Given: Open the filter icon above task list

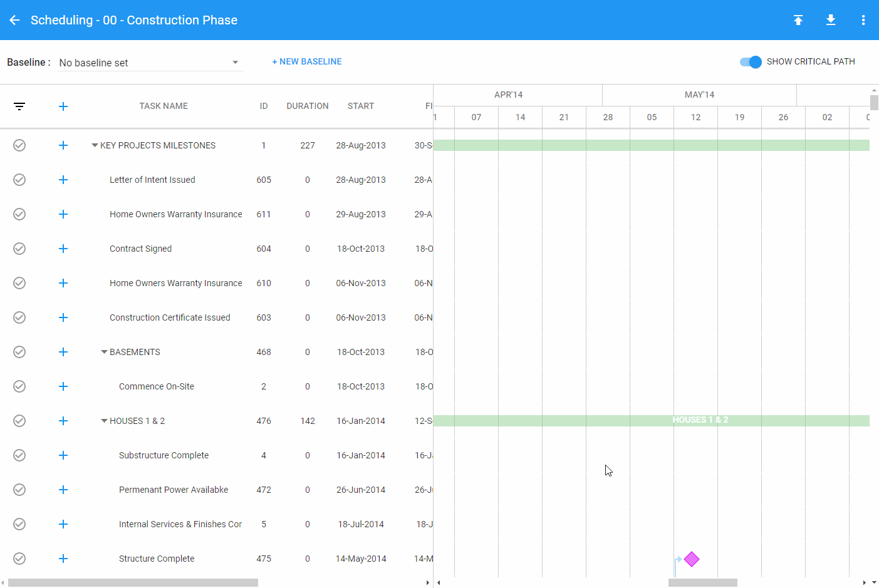Looking at the screenshot, I should coord(19,106).
